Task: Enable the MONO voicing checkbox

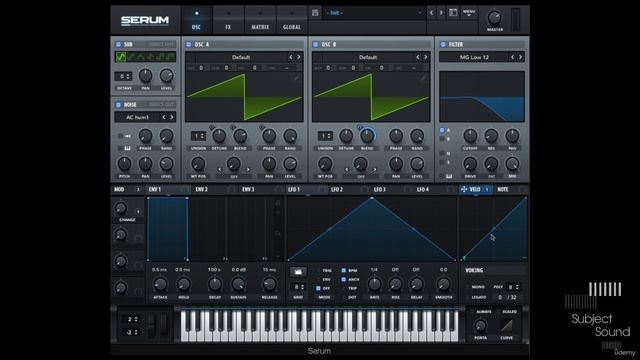Action: click(468, 287)
